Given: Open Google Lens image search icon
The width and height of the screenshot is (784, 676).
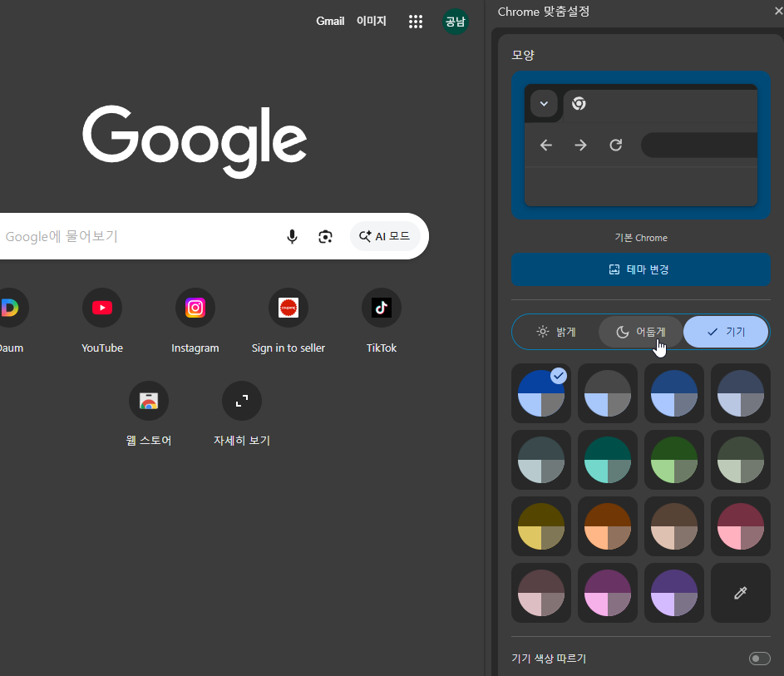Looking at the screenshot, I should [x=326, y=236].
